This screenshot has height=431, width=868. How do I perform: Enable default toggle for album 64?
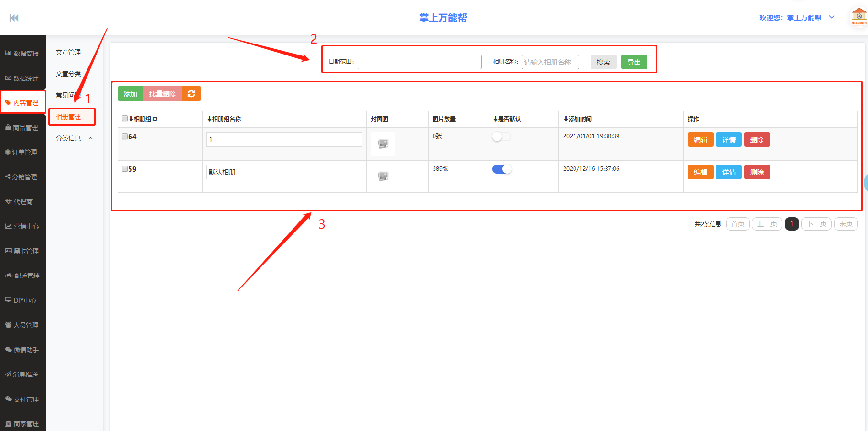pyautogui.click(x=501, y=137)
